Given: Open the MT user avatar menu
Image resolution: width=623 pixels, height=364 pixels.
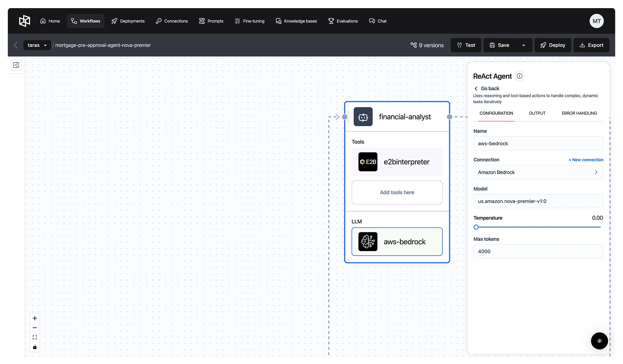Looking at the screenshot, I should 597,21.
